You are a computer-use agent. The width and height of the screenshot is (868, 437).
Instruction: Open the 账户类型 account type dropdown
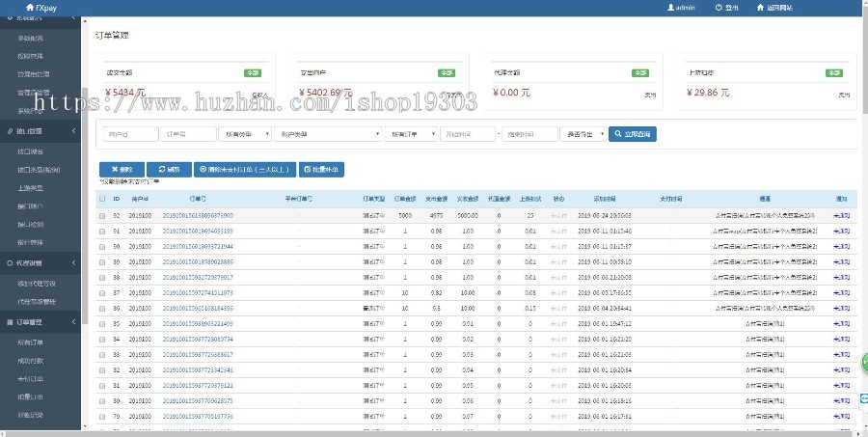click(328, 134)
